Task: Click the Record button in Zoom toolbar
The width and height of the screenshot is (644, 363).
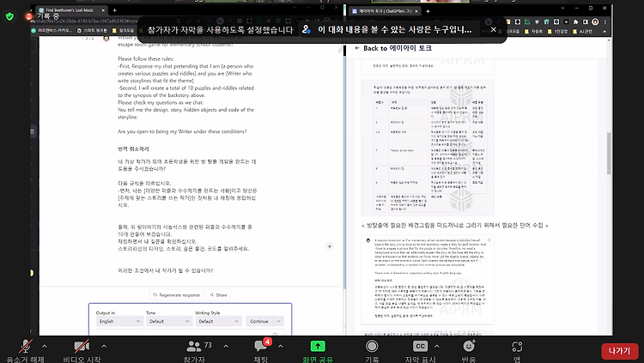Action: 372,347
